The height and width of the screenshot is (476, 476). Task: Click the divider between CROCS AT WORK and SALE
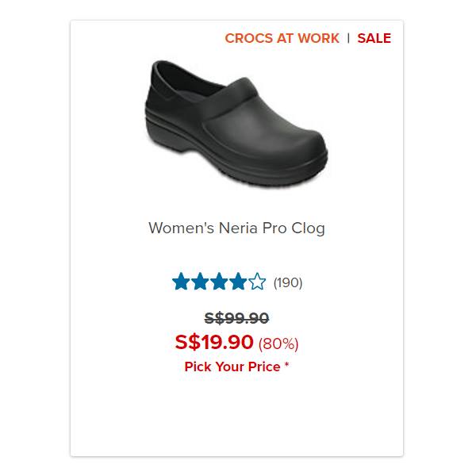(348, 38)
